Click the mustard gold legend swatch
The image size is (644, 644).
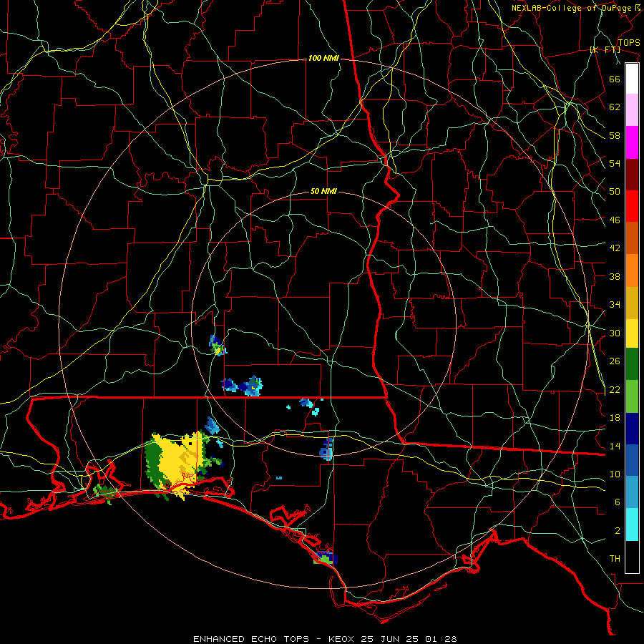pyautogui.click(x=632, y=303)
